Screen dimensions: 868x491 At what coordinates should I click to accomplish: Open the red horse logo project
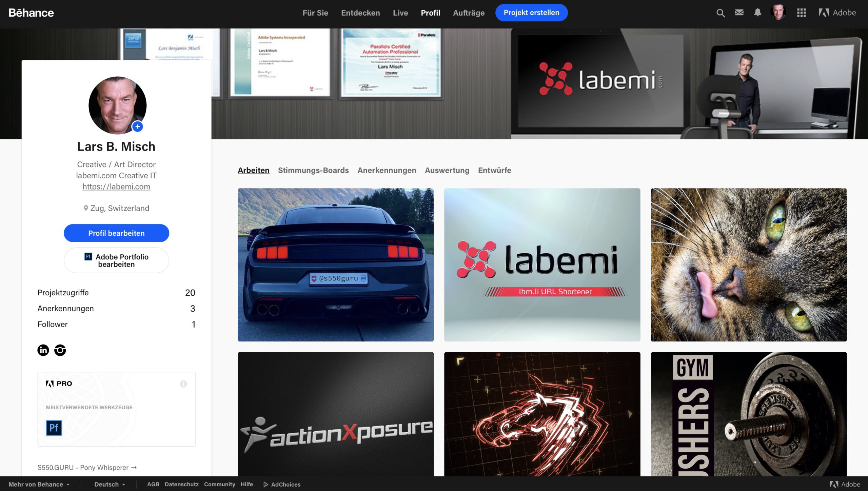542,414
